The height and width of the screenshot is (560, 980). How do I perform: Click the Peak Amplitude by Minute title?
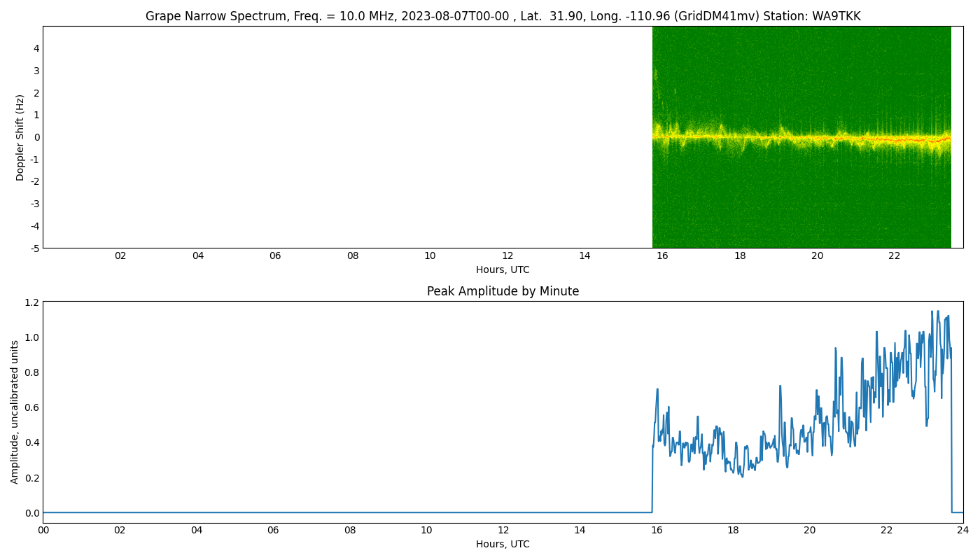503,291
